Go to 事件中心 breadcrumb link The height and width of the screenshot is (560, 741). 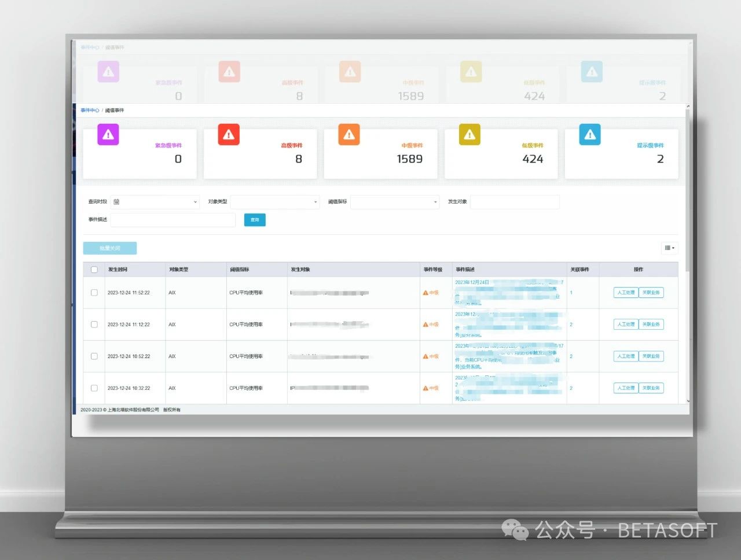[x=89, y=110]
